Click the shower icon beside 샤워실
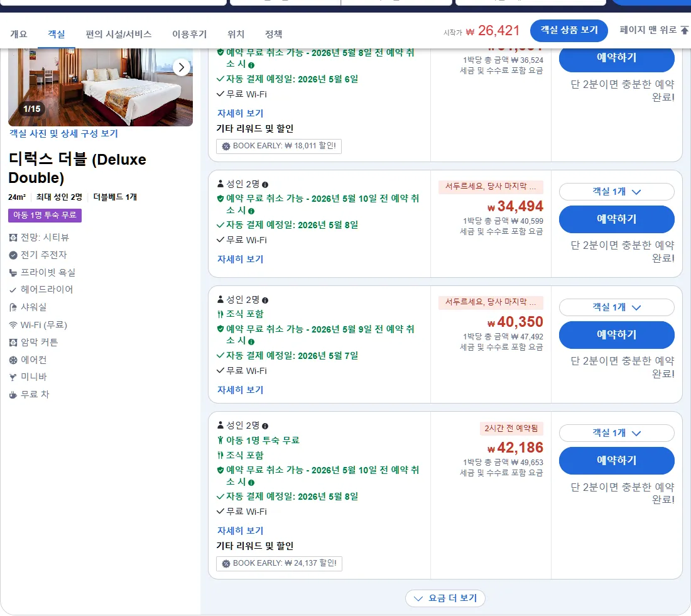The image size is (691, 616). pyautogui.click(x=13, y=307)
